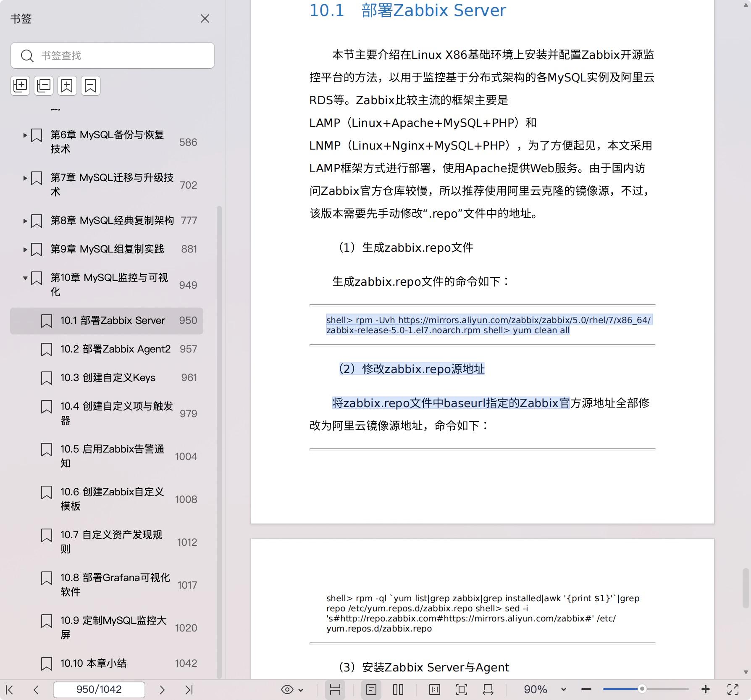Image resolution: width=751 pixels, height=700 pixels.
Task: Go to the previous page
Action: click(x=36, y=689)
